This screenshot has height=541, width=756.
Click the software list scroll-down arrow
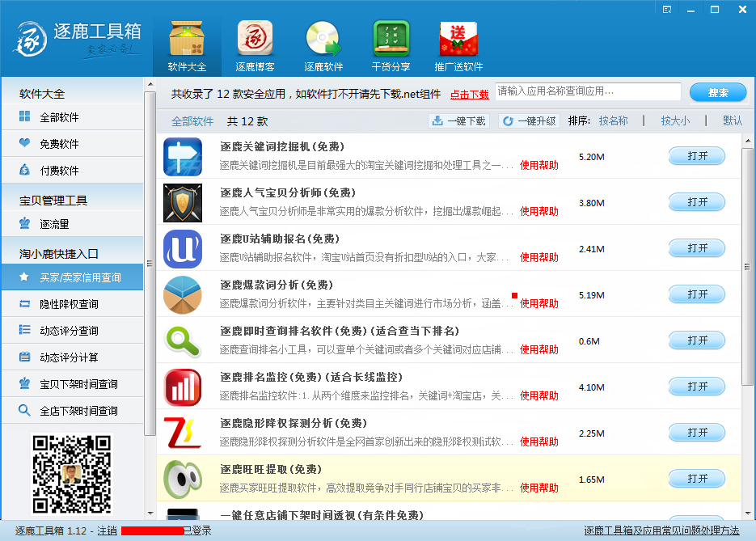(747, 514)
